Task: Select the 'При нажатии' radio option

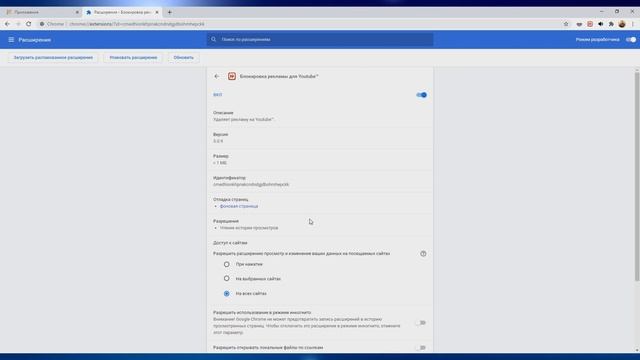Action: coord(227,264)
